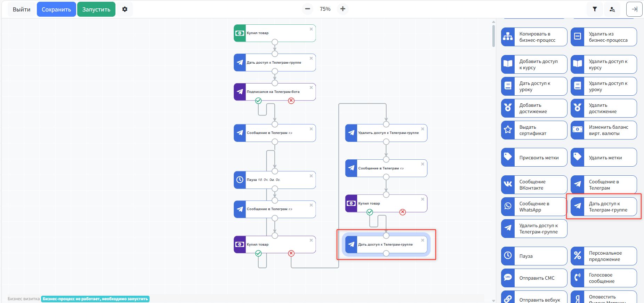The height and width of the screenshot is (303, 644).
Task: Click red cross output of Подписался на Телеграм-бота
Action: tap(291, 101)
